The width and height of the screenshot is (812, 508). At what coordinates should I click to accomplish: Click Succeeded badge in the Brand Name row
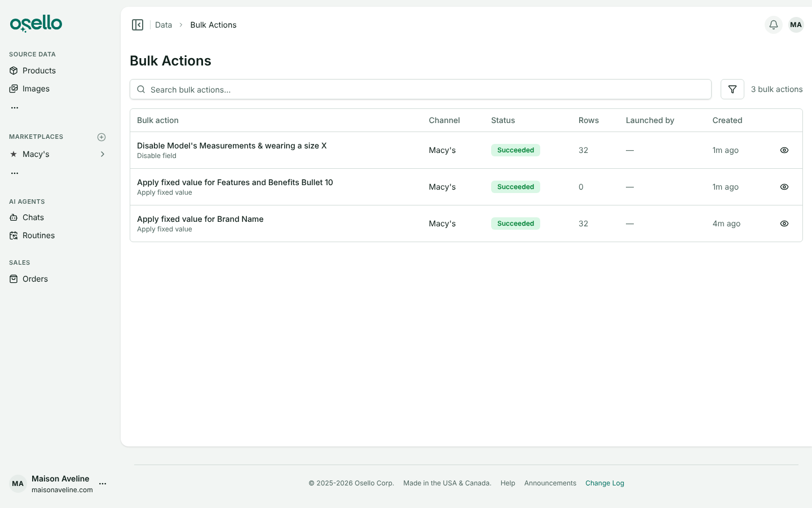click(x=515, y=224)
